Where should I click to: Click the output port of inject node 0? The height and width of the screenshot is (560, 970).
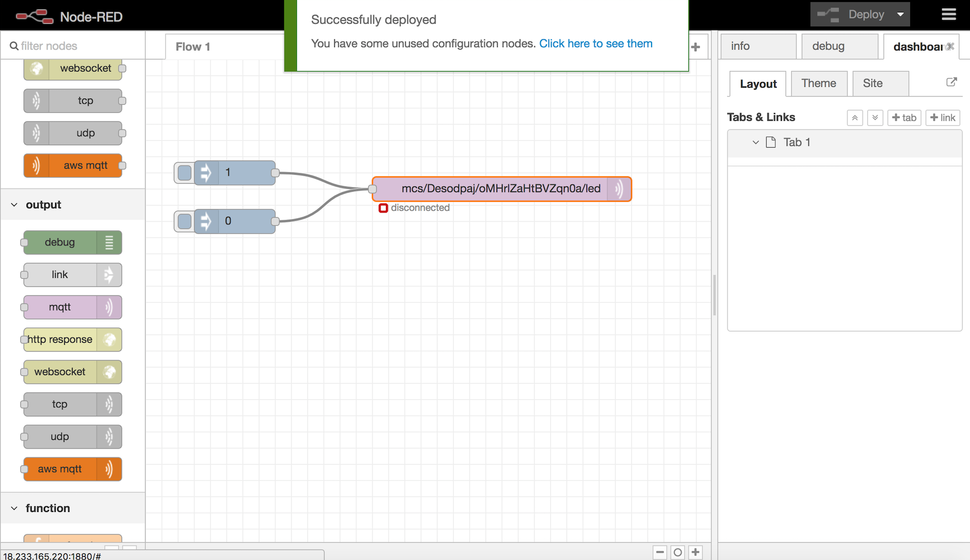(275, 221)
